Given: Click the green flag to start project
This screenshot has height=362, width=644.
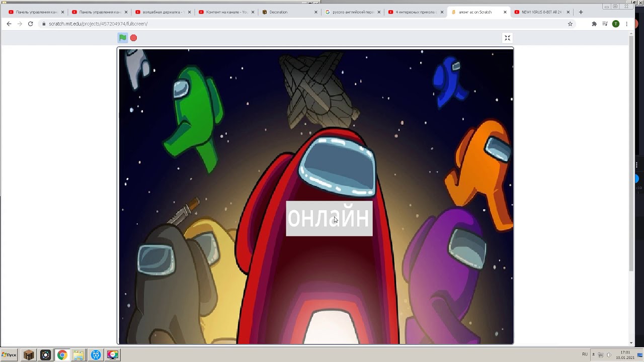Looking at the screenshot, I should point(123,38).
